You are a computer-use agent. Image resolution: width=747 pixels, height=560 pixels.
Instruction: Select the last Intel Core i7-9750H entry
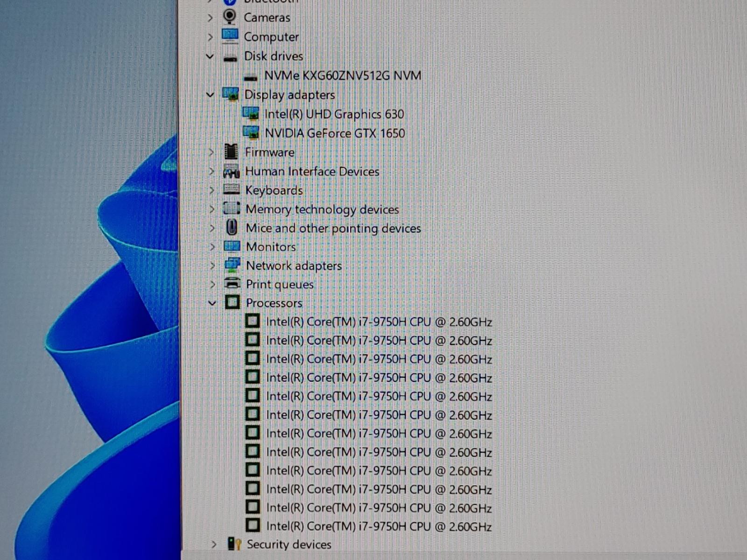coord(379,526)
